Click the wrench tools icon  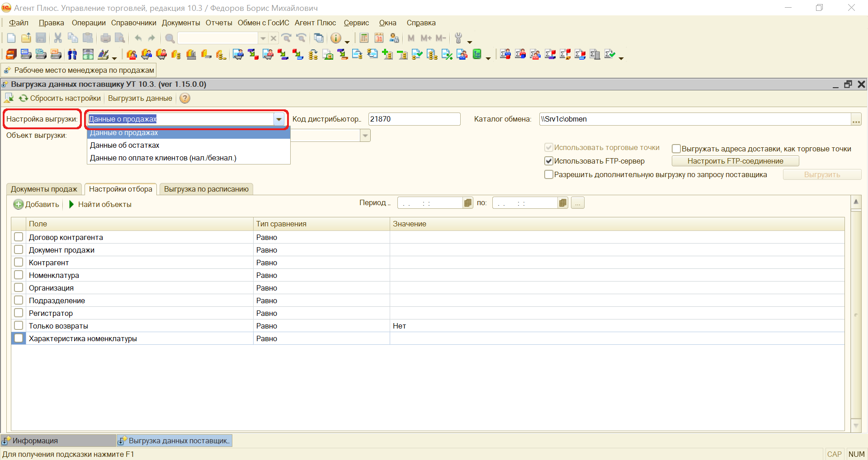click(458, 38)
